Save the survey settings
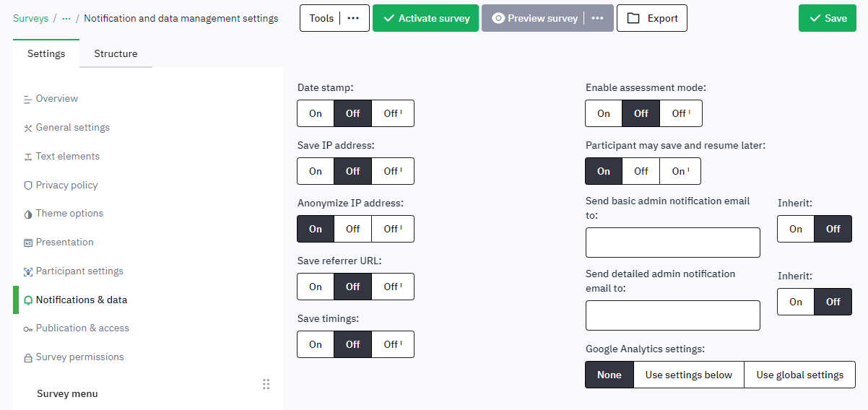Viewport: 868px width, 410px height. [x=828, y=18]
